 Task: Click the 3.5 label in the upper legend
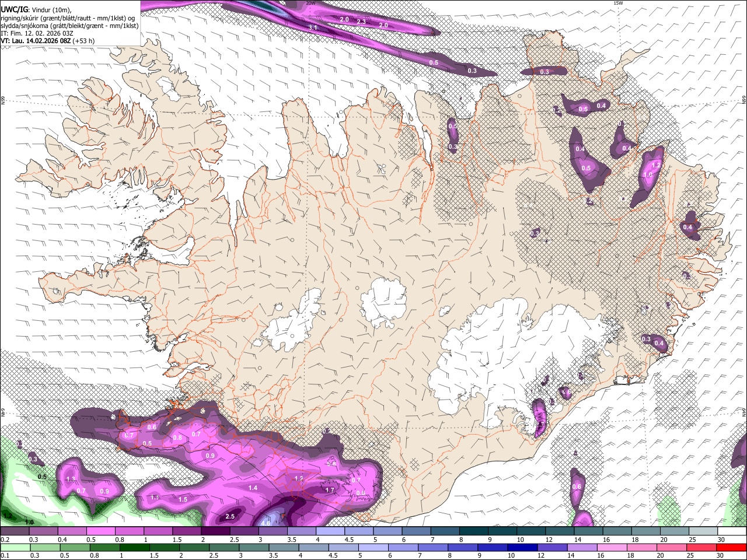(292, 540)
